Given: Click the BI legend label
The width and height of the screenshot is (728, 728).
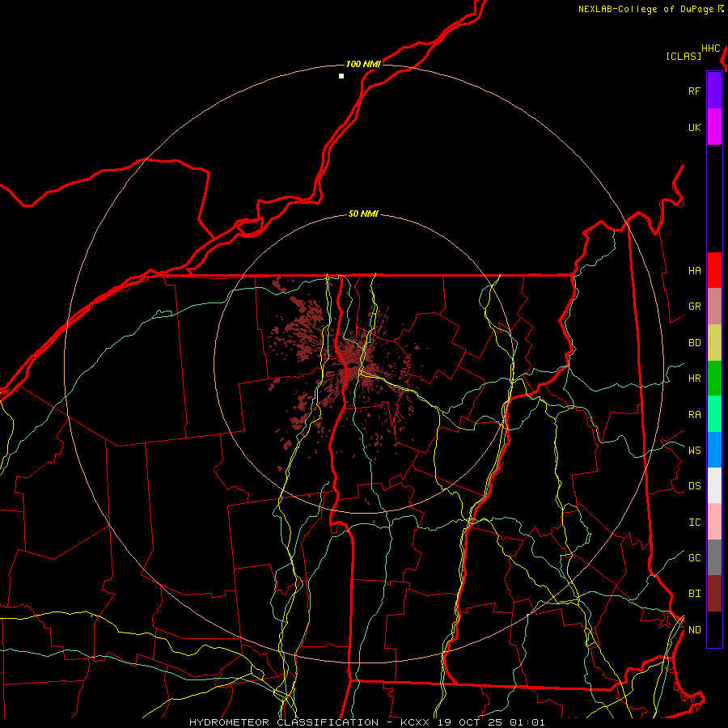Looking at the screenshot, I should click(x=694, y=594).
